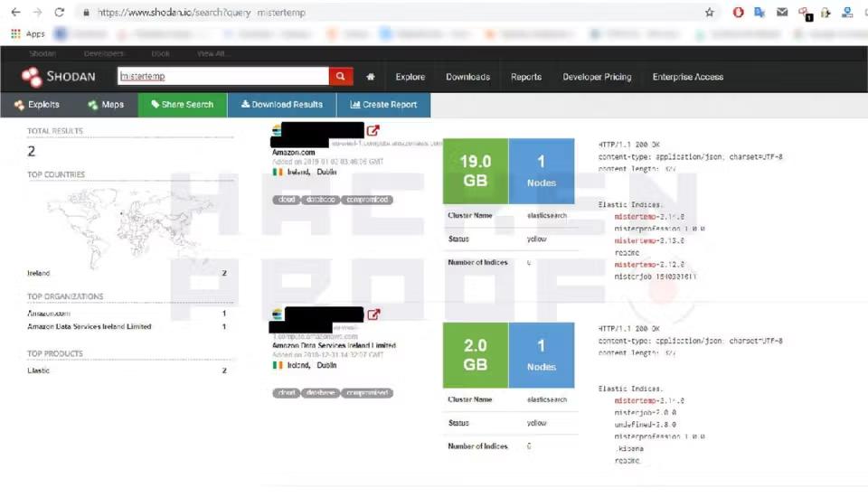
Task: Click the Share Search button
Action: [182, 105]
